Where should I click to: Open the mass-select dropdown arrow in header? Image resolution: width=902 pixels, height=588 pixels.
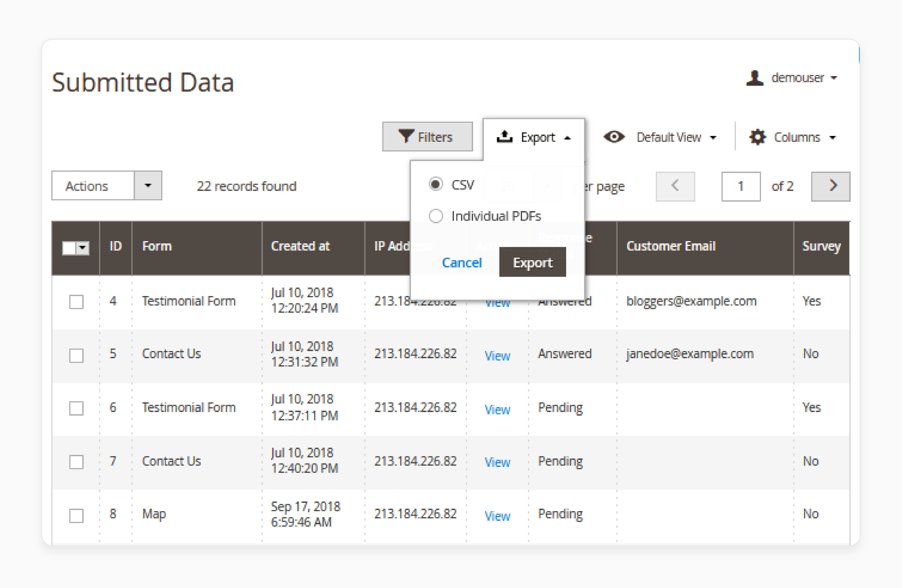(x=83, y=248)
